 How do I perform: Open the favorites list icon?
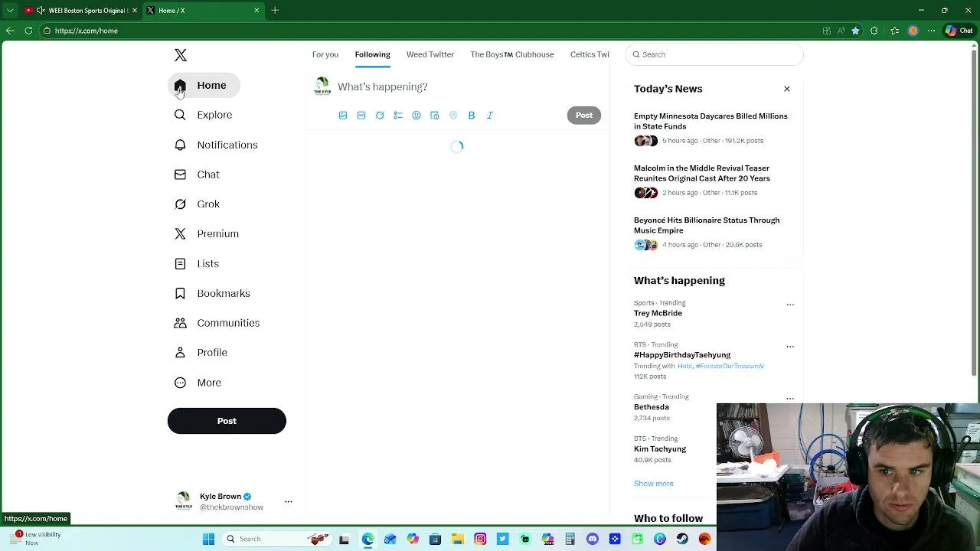(x=894, y=31)
